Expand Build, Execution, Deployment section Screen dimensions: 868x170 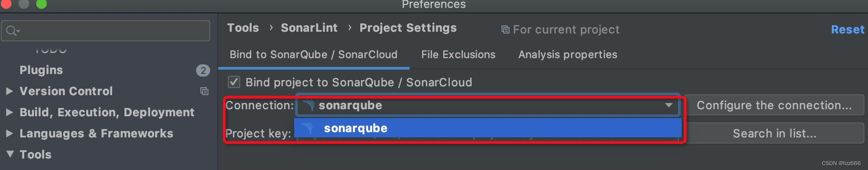pyautogui.click(x=9, y=112)
